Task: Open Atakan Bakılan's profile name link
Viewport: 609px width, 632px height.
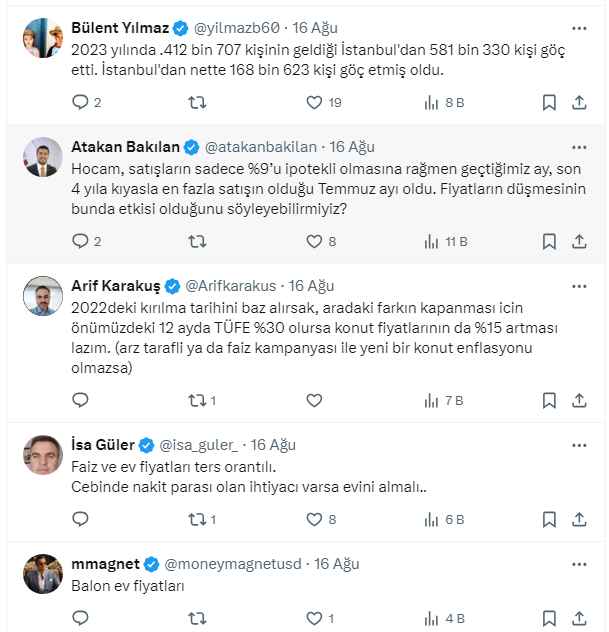Action: point(127,146)
